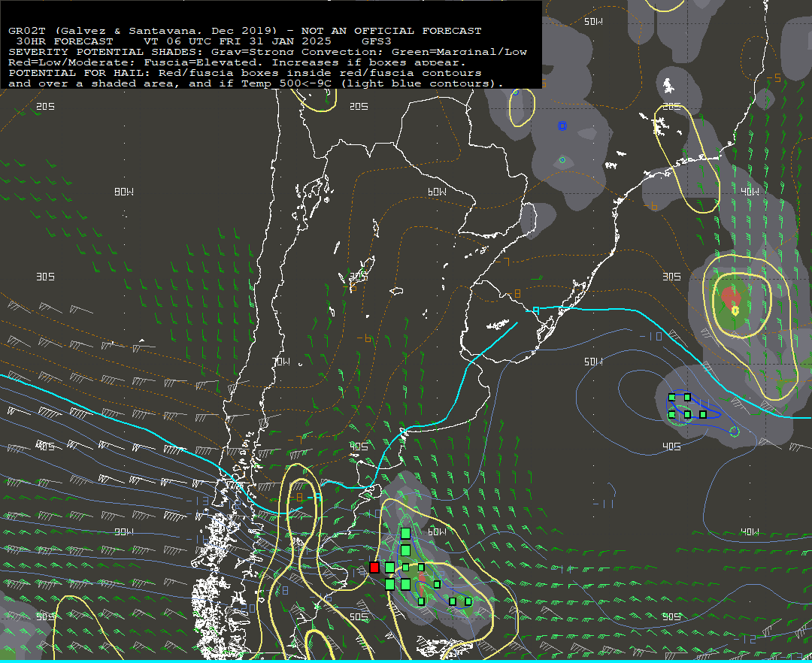This screenshot has width=812, height=663.
Task: Click the 'GR02T (Galvez & Santavana. Dec 2019)' title text
Action: (143, 31)
